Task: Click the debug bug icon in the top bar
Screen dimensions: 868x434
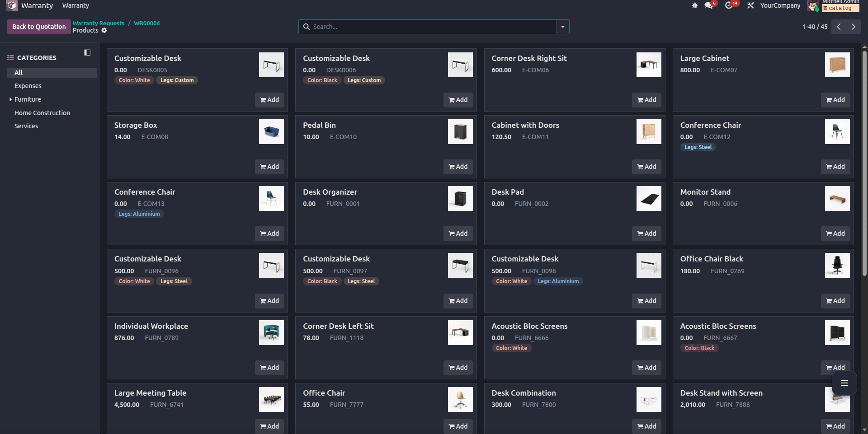Action: click(694, 6)
